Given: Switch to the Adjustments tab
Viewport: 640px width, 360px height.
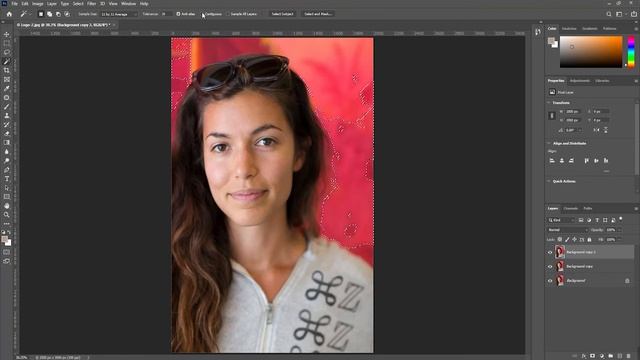Looking at the screenshot, I should coord(579,81).
